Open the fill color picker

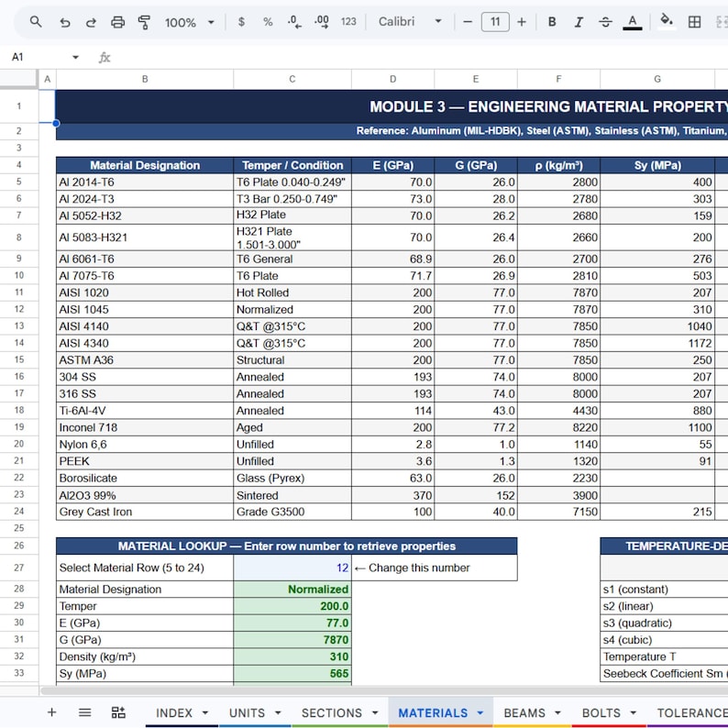coord(667,21)
